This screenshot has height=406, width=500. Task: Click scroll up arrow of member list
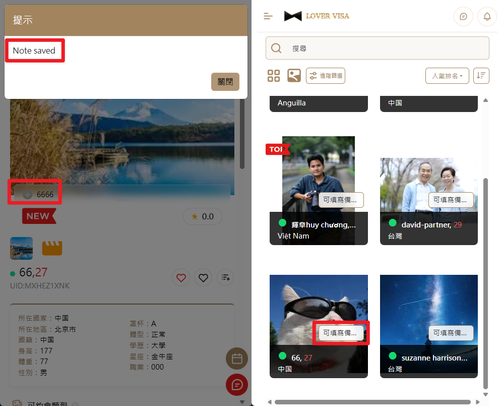(486, 100)
